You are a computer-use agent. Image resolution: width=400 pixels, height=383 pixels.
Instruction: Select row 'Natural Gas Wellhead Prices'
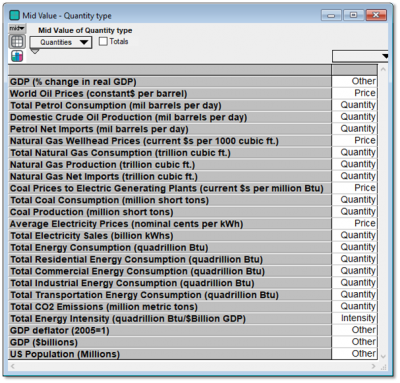tap(170, 141)
